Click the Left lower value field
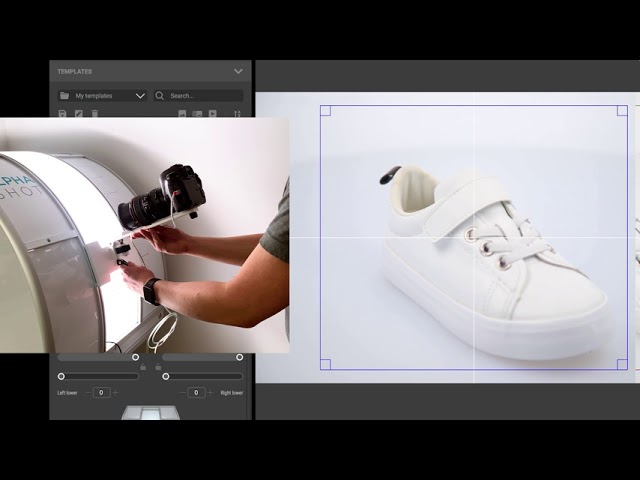The width and height of the screenshot is (640, 480). pos(101,393)
